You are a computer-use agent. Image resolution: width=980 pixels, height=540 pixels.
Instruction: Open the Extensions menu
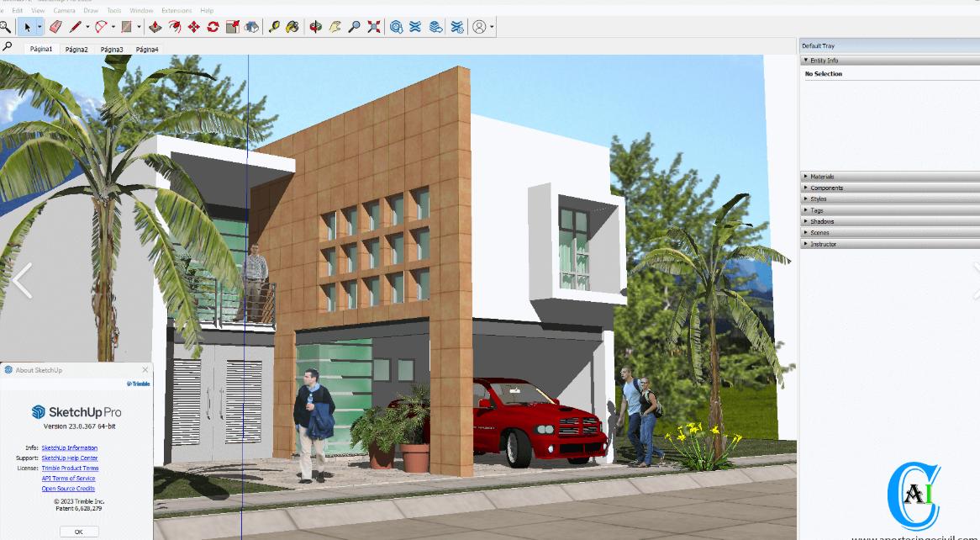(177, 10)
